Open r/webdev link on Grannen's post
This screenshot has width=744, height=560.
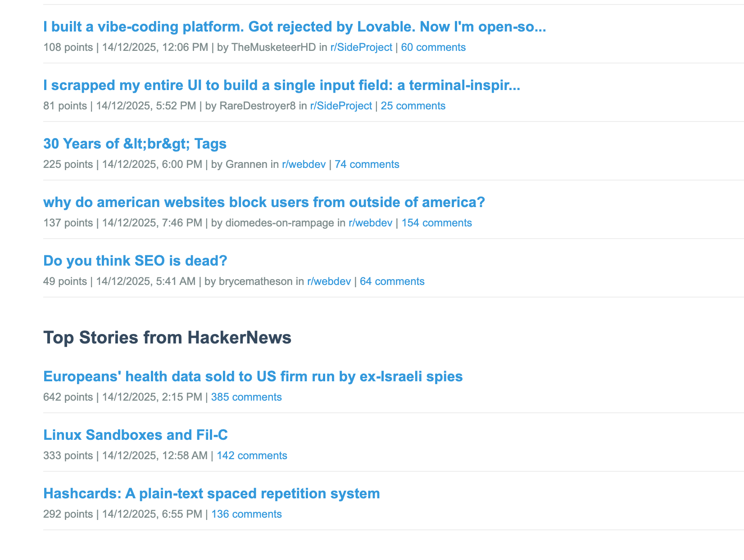[304, 164]
